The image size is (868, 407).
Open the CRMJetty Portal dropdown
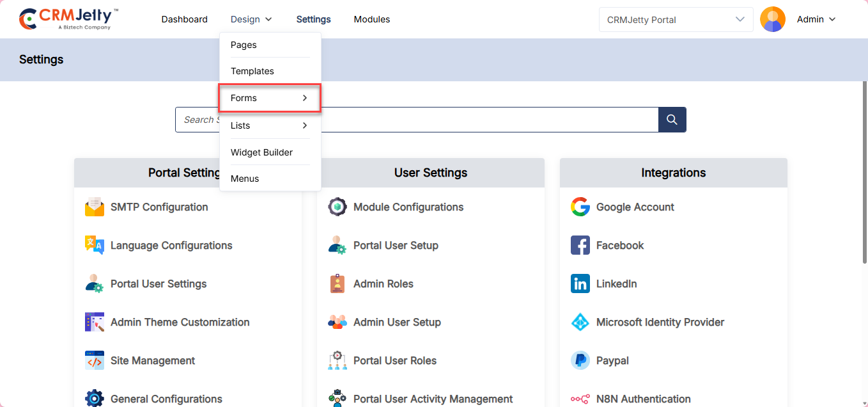[x=676, y=20]
